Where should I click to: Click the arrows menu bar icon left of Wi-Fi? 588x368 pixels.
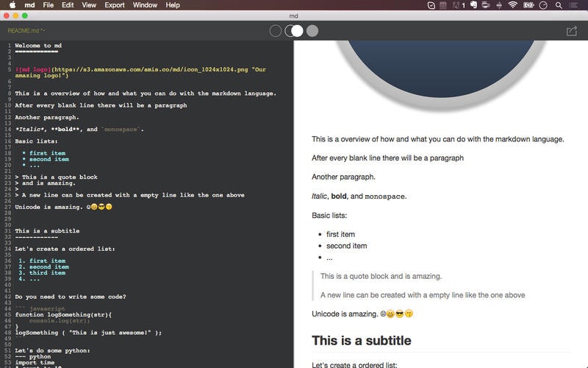[x=499, y=5]
